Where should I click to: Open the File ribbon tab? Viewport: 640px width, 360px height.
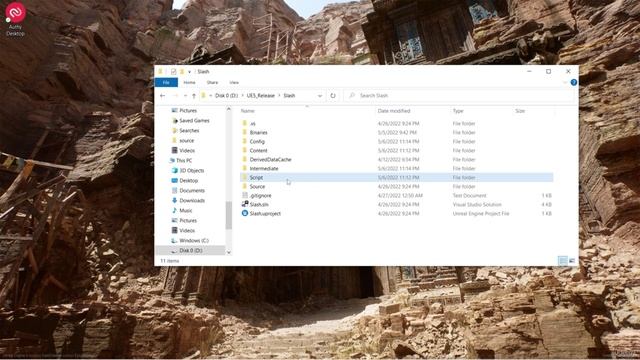pos(166,82)
